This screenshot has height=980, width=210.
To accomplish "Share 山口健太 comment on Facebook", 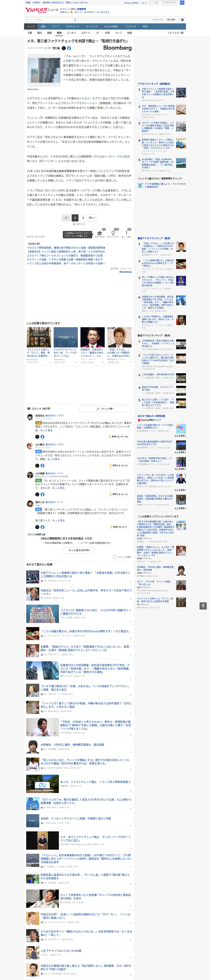I will coord(42,466).
